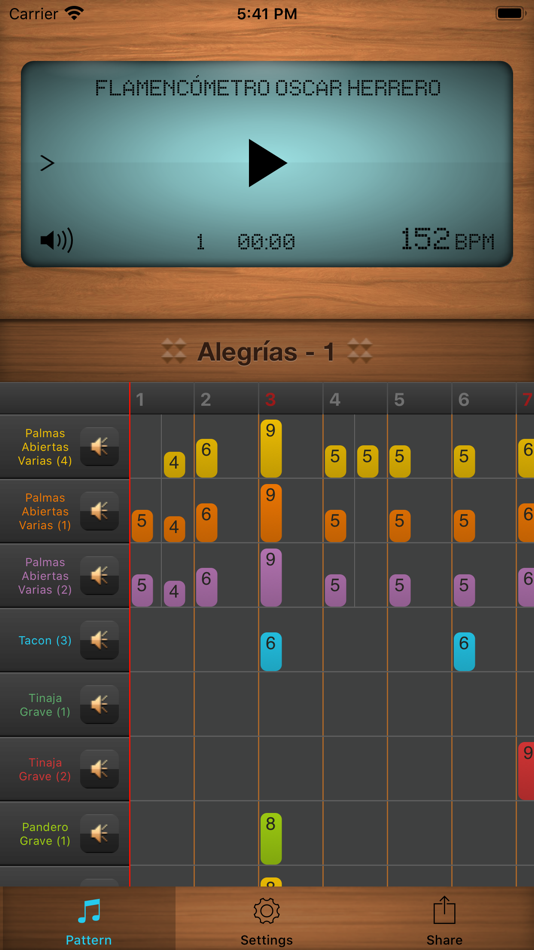Mute Palmas Abiertas Varias (4) track
The width and height of the screenshot is (534, 950).
99,447
